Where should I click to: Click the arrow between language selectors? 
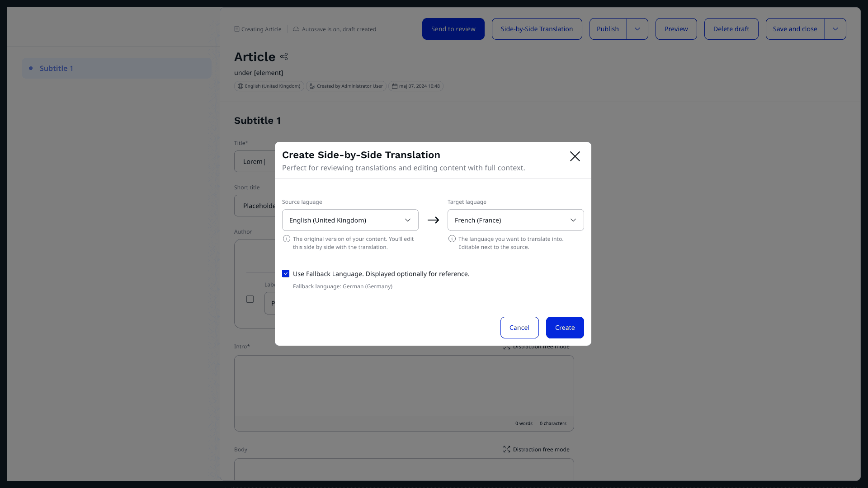click(x=433, y=220)
